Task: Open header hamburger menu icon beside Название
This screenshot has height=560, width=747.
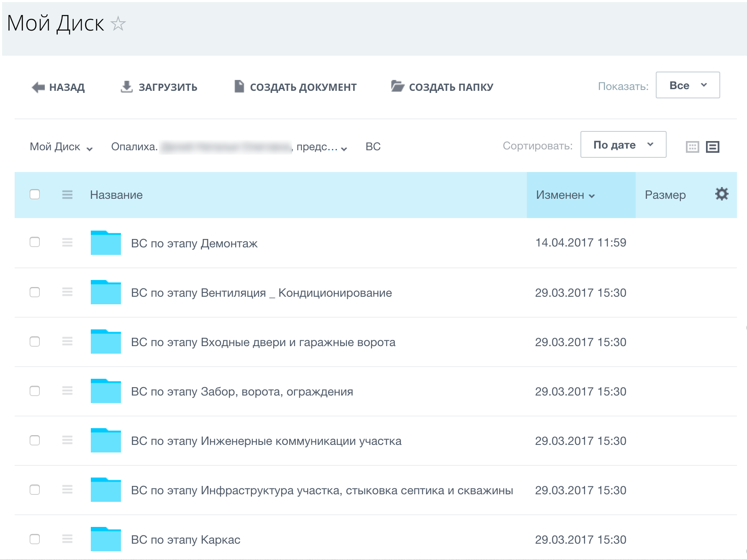Action: tap(67, 195)
